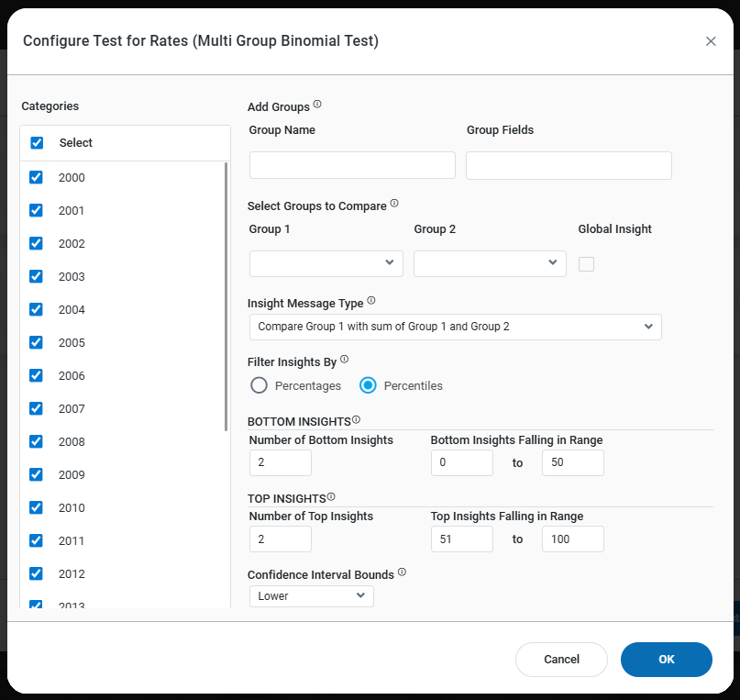This screenshot has width=740, height=700.
Task: Open the Group 2 dropdown
Action: tap(490, 263)
